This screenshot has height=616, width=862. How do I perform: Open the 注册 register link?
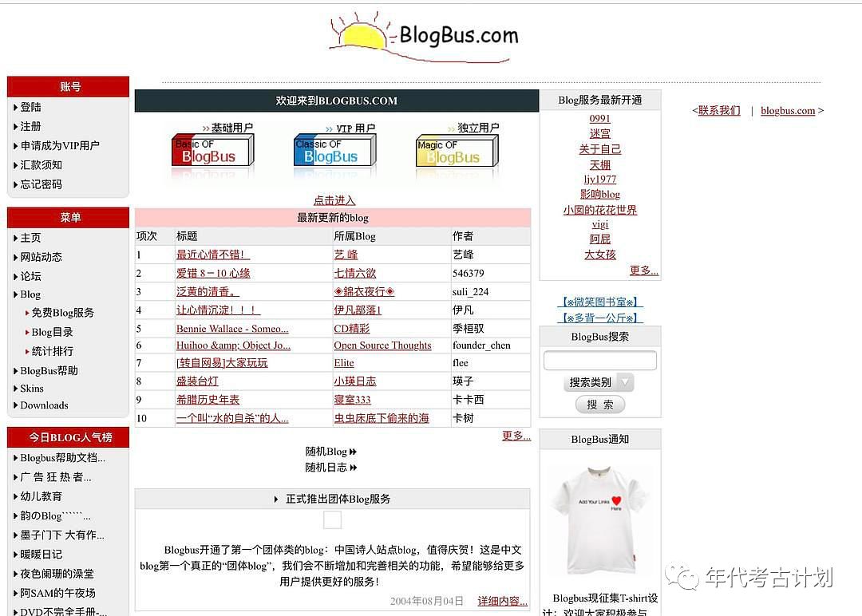click(x=31, y=126)
